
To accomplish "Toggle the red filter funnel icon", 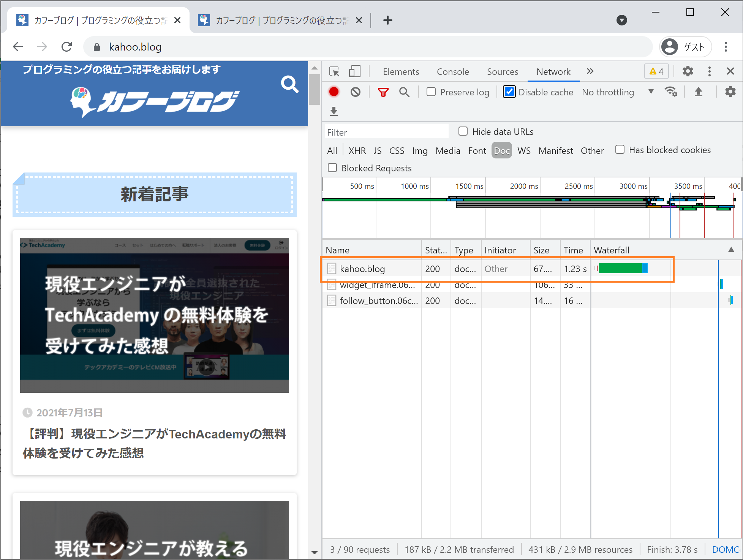I will 383,92.
